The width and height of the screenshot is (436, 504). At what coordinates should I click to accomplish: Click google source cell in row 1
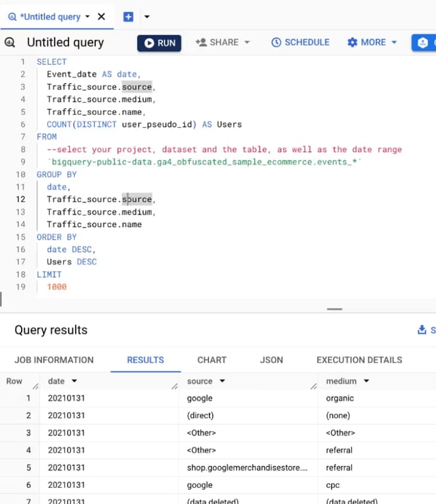pyautogui.click(x=200, y=398)
